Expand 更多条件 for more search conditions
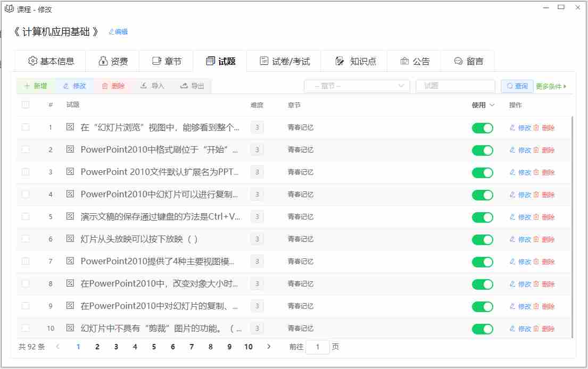588x369 pixels. [551, 86]
